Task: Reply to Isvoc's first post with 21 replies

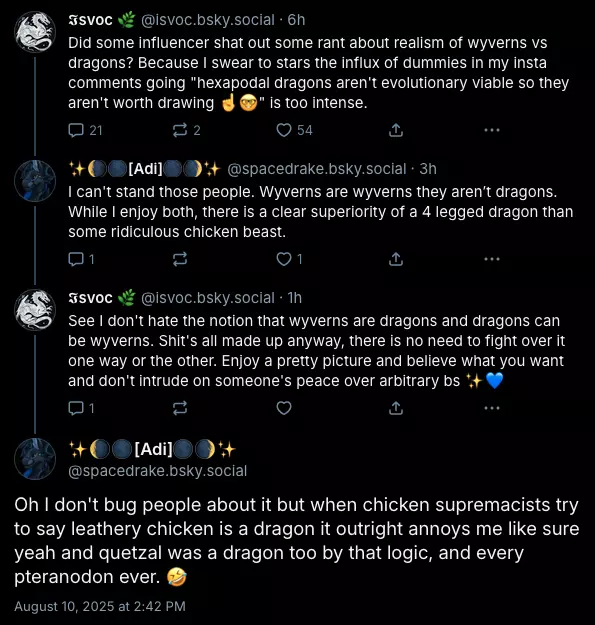Action: click(x=85, y=130)
